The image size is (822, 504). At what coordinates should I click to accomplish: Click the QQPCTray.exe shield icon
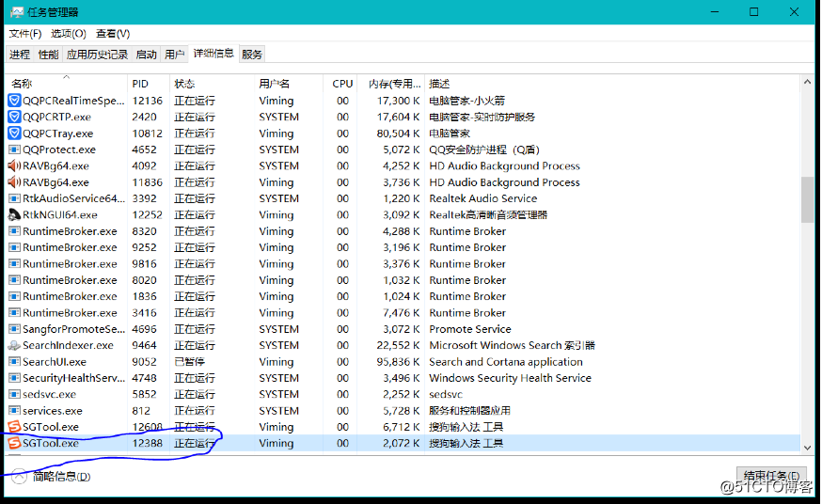(15, 134)
